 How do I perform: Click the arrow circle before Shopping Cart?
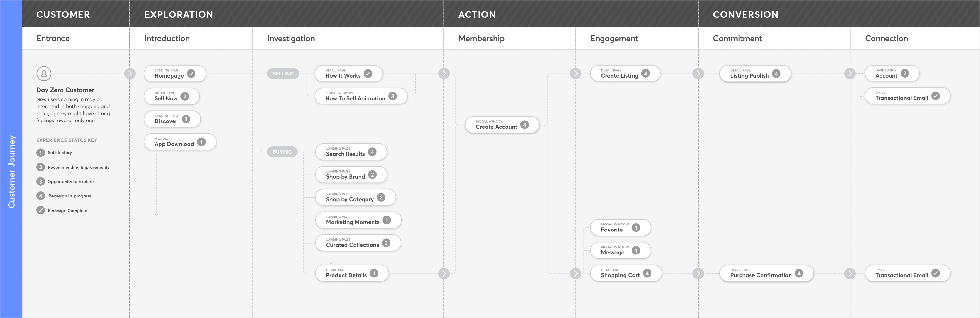[575, 273]
